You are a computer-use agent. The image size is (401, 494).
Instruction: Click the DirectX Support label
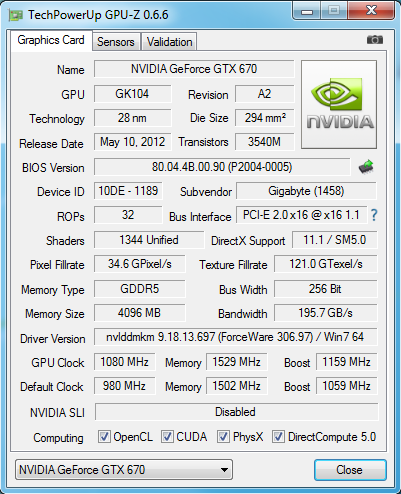[x=248, y=241]
